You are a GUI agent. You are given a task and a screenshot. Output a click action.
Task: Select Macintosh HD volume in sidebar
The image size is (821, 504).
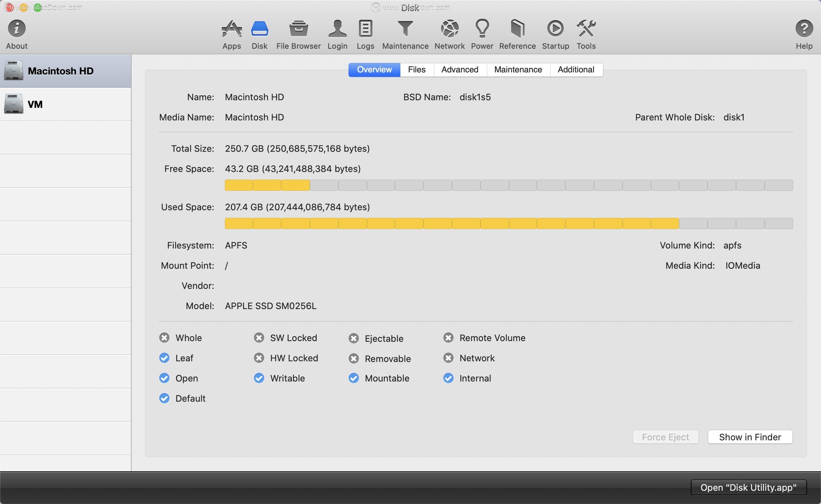(65, 71)
